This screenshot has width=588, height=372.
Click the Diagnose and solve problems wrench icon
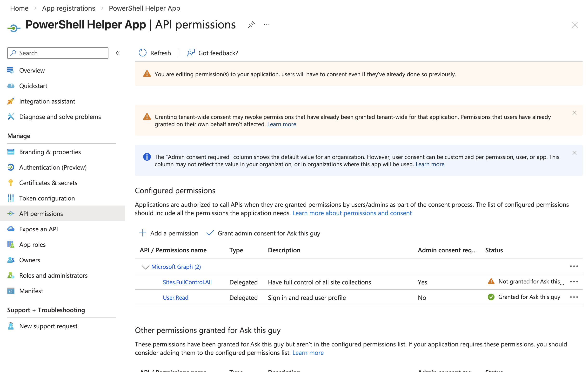point(11,117)
